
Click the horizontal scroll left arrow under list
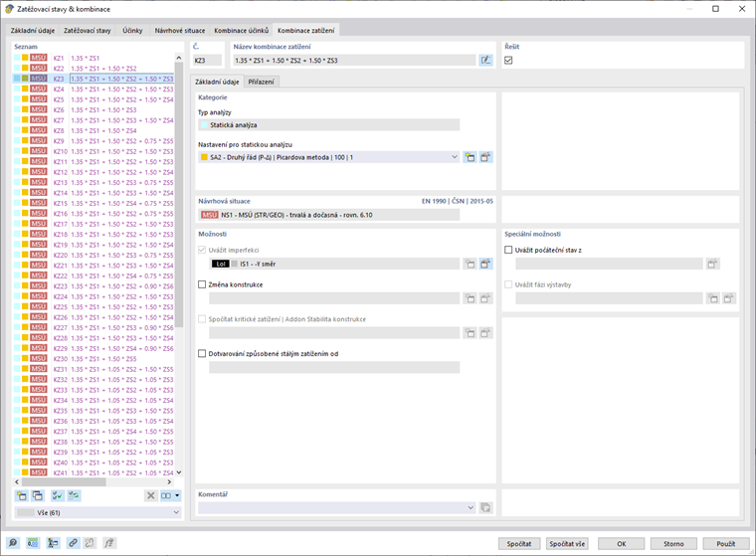click(x=17, y=481)
